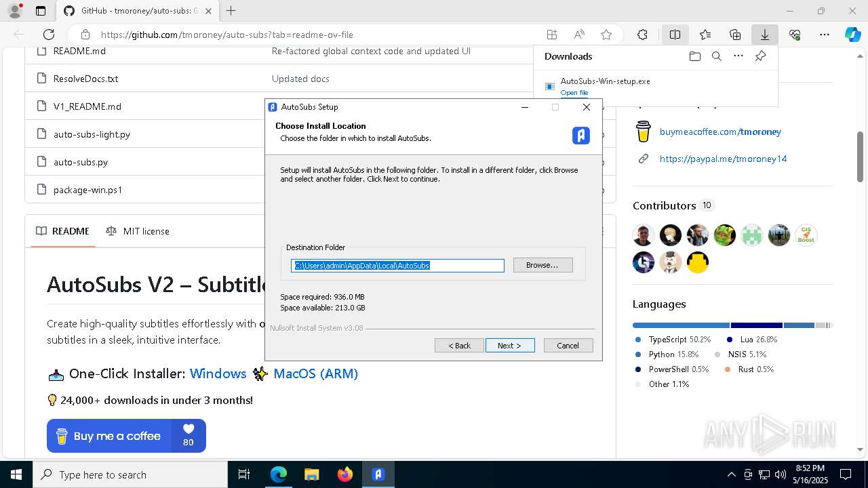The height and width of the screenshot is (488, 868).
Task: Open paypal.me/tmoroney14 link
Action: (723, 159)
